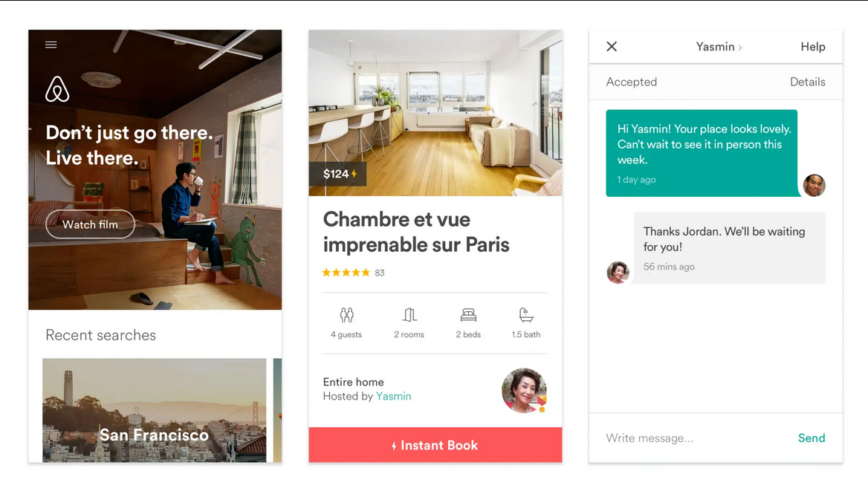
Task: Open the hamburger menu icon
Action: pyautogui.click(x=51, y=45)
